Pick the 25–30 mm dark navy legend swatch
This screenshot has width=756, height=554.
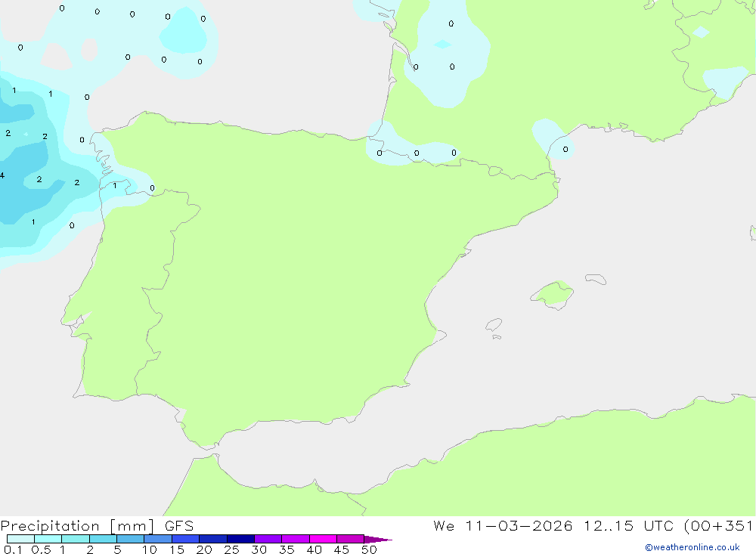[240, 539]
